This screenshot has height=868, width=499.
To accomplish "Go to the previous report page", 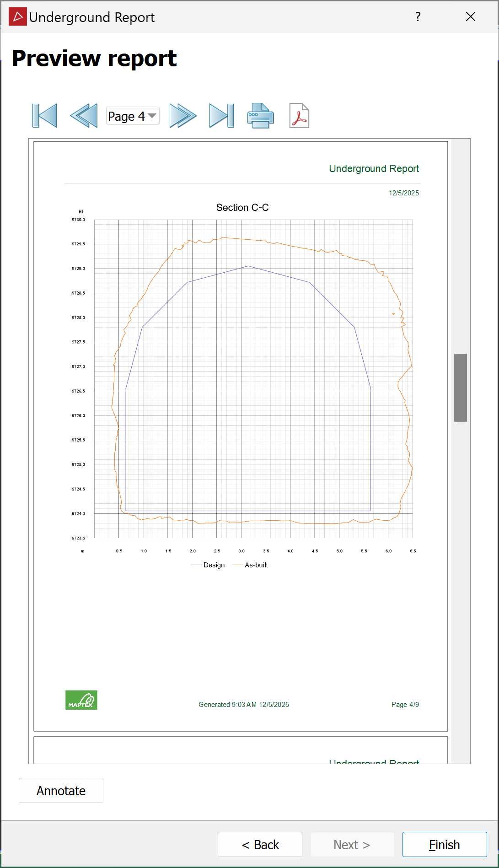I will pyautogui.click(x=84, y=116).
